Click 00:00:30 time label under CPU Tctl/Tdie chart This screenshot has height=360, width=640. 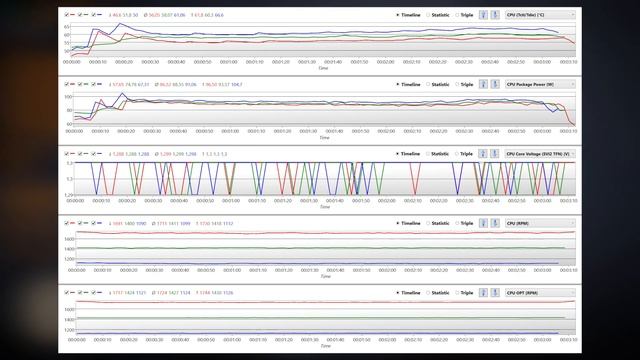point(150,62)
